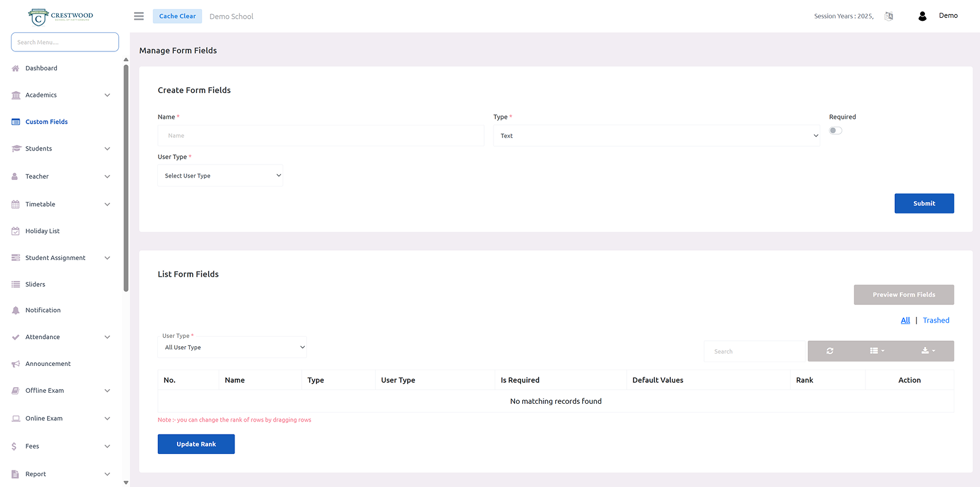The width and height of the screenshot is (980, 487).
Task: Open the columns list view icon
Action: point(877,351)
